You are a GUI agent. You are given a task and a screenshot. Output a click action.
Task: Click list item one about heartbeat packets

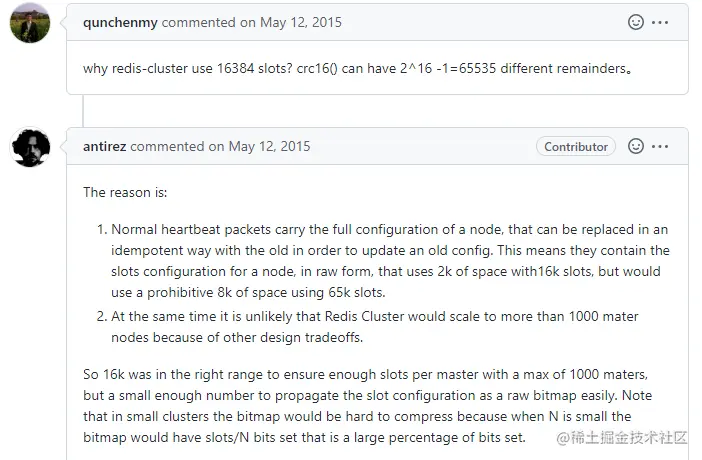click(x=390, y=260)
